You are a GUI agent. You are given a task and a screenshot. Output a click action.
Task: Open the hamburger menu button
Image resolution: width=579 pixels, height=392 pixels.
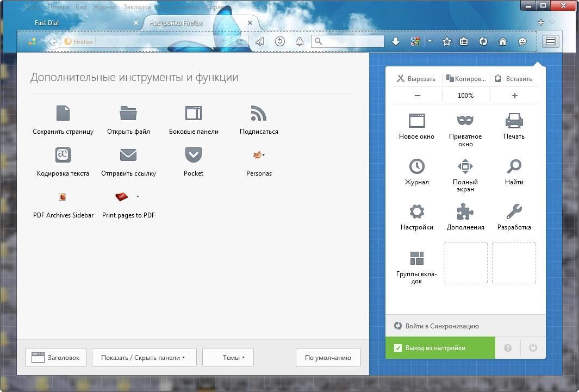551,41
